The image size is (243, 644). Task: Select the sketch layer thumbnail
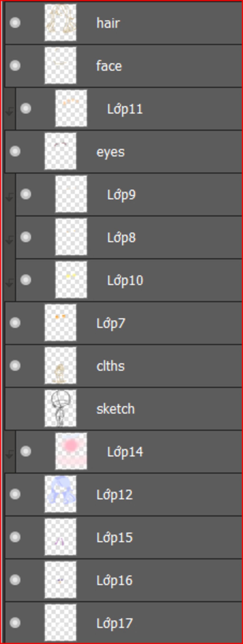point(61,408)
